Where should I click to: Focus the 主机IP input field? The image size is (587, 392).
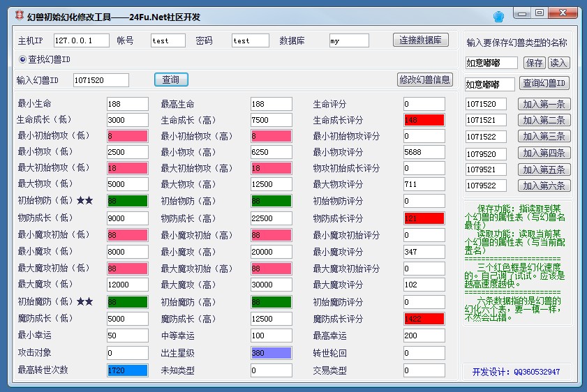pyautogui.click(x=81, y=40)
